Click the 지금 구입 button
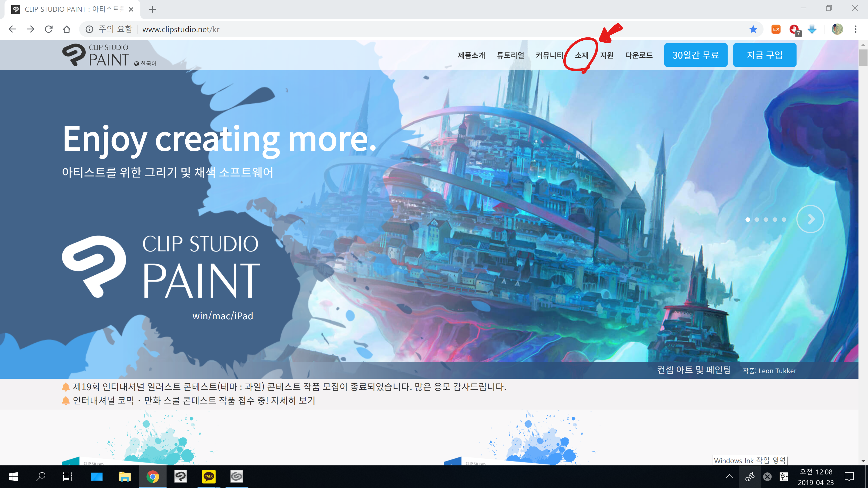868x488 pixels. pyautogui.click(x=765, y=55)
